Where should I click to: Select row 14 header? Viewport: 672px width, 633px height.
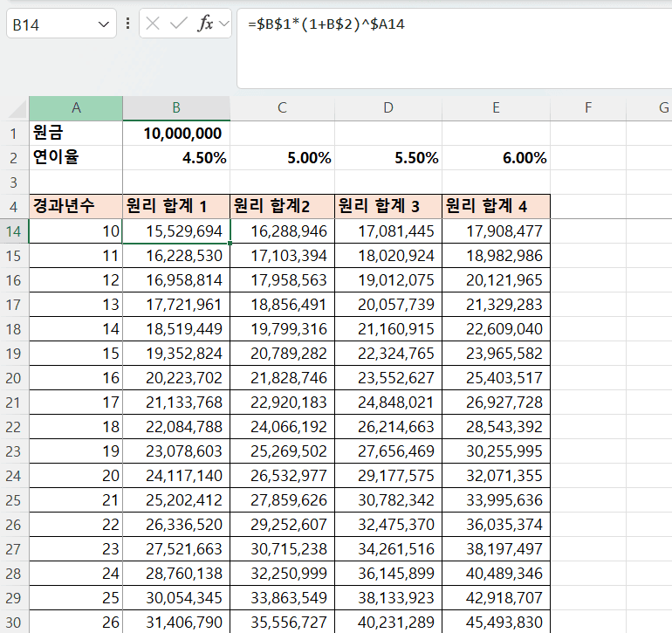coord(14,231)
